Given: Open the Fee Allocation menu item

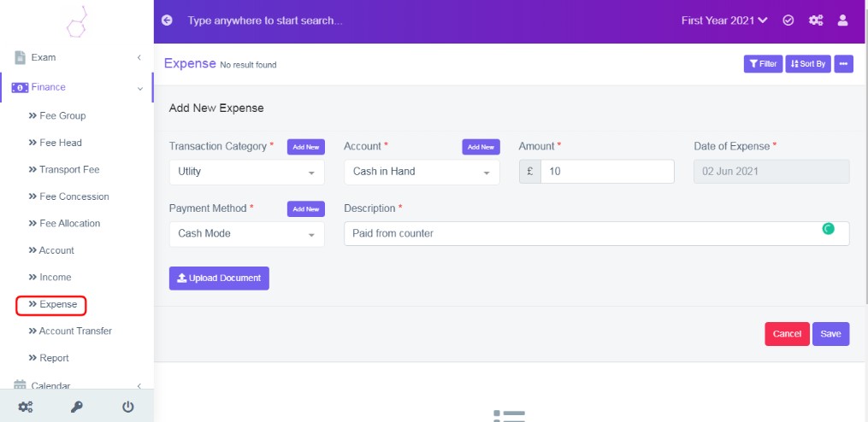Looking at the screenshot, I should [64, 224].
